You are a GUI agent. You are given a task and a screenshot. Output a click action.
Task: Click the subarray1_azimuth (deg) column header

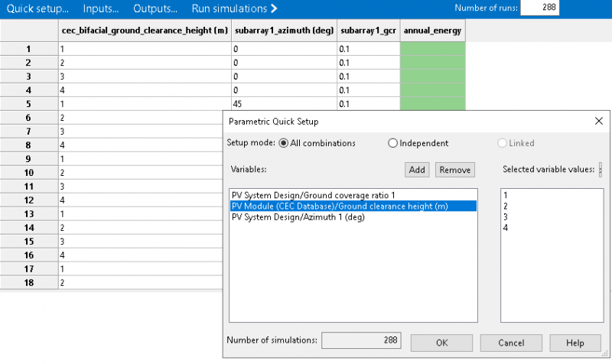(x=283, y=30)
